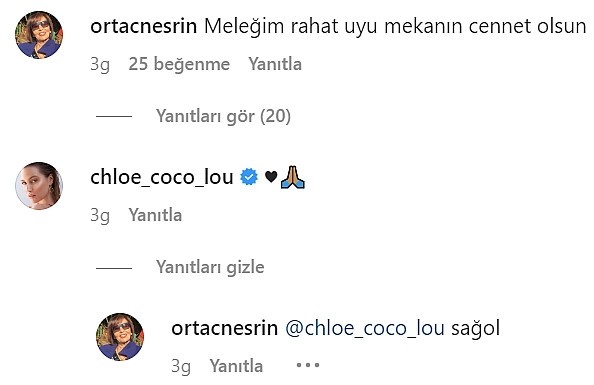This screenshot has height=385, width=594.
Task: Click the black heart emoji
Action: pos(271,176)
